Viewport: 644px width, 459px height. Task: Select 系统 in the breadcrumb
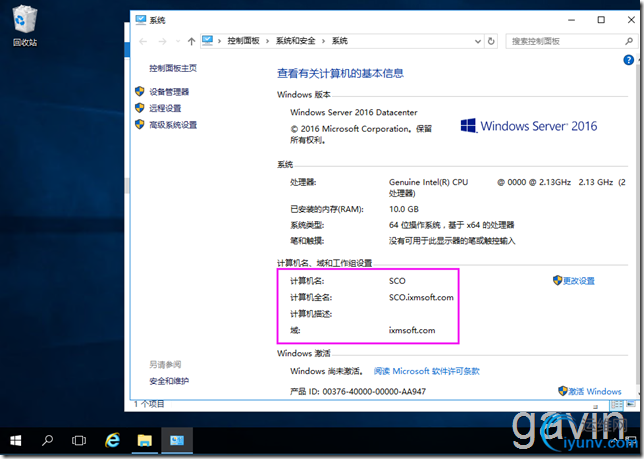click(x=340, y=41)
